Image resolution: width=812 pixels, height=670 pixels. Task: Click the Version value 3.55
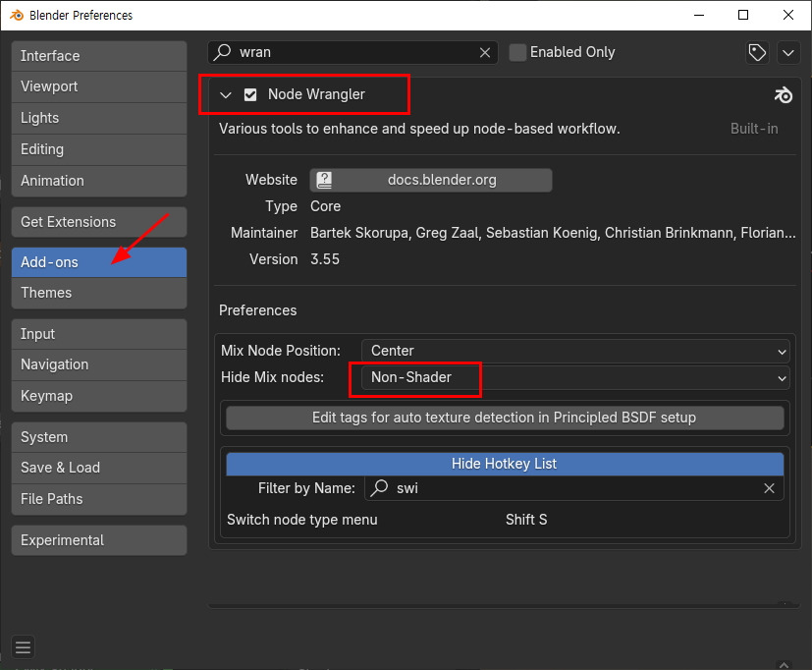click(x=325, y=259)
